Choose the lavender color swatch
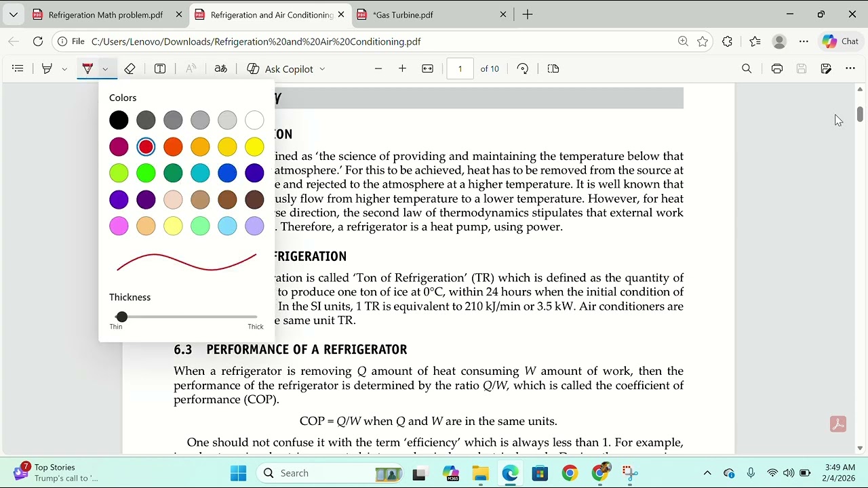The width and height of the screenshot is (868, 488). [x=254, y=226]
